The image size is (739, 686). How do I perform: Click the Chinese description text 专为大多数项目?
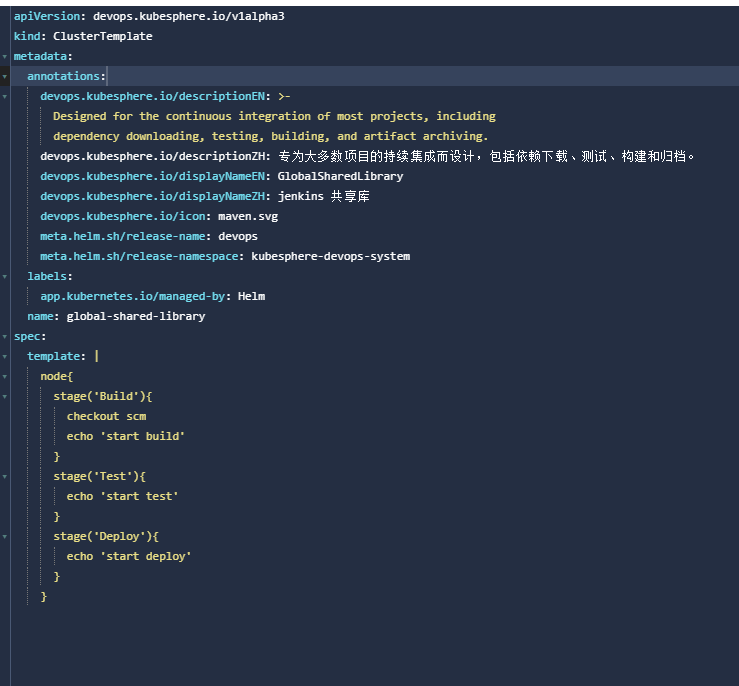[x=486, y=156]
